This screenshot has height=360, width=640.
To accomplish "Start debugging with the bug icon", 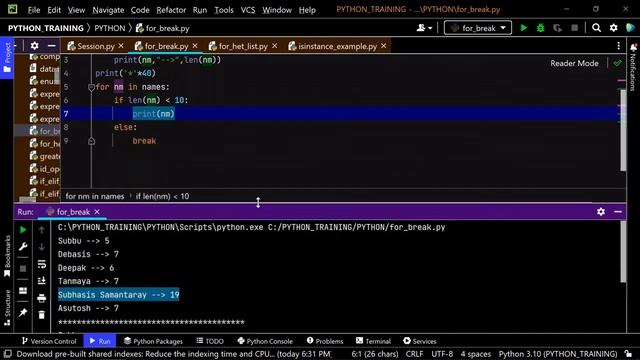I will point(540,28).
